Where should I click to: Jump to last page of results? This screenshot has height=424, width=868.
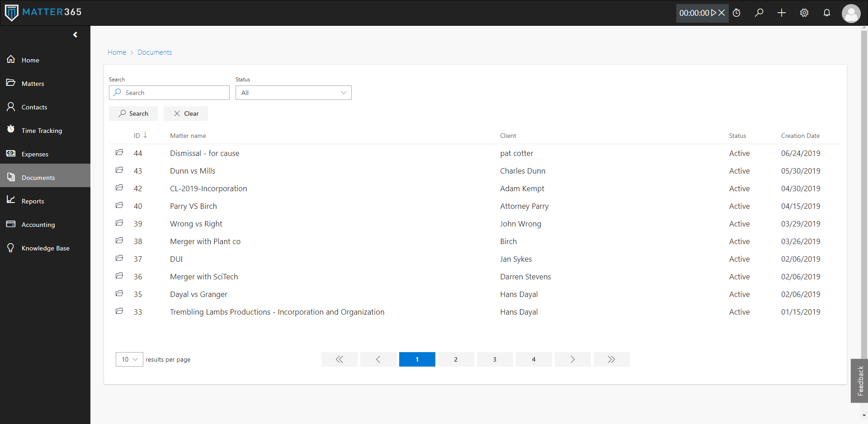click(x=611, y=359)
